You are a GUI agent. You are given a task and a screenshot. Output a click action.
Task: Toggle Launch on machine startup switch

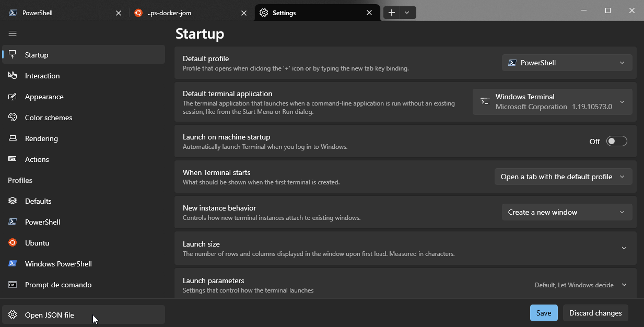pos(616,142)
